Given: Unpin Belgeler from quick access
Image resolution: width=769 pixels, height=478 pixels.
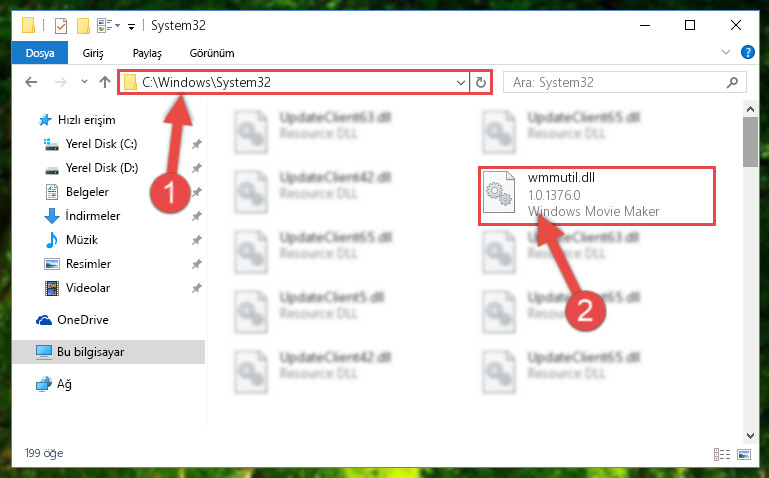Looking at the screenshot, I should point(197,192).
